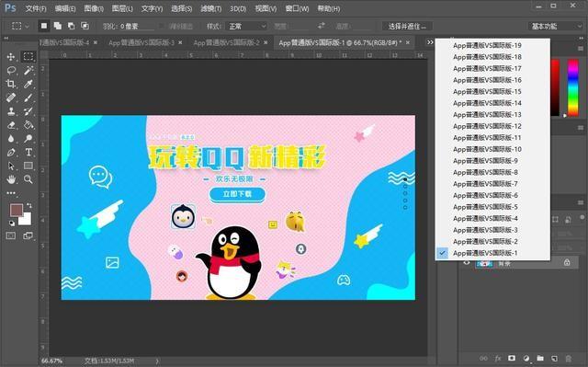This screenshot has height=367, width=588.
Task: Change the screen mode
Action: pos(28,235)
